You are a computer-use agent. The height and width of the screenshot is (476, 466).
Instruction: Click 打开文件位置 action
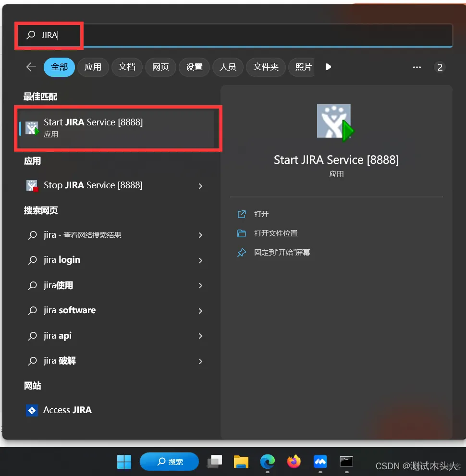(276, 233)
